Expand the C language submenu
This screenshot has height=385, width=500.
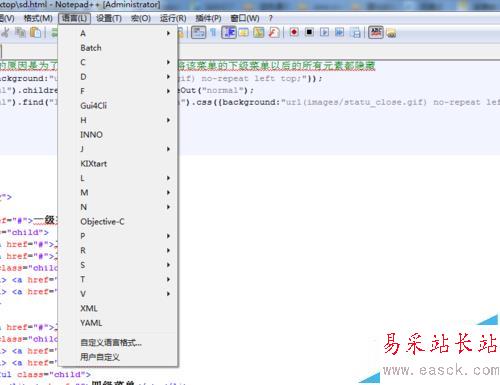tap(118, 62)
